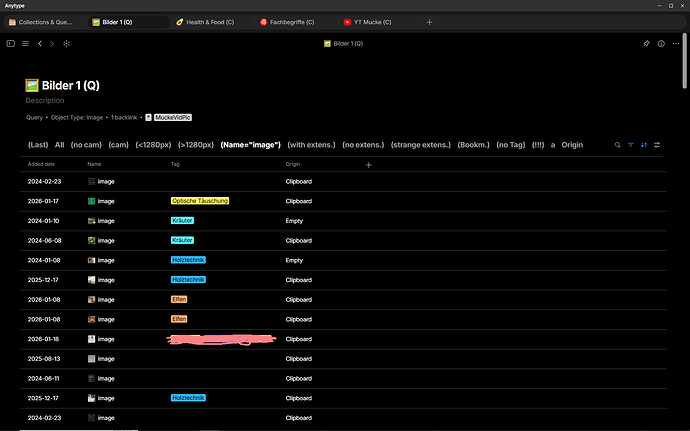Open a new tab with plus button
Image resolution: width=690 pixels, height=431 pixels.
click(429, 22)
